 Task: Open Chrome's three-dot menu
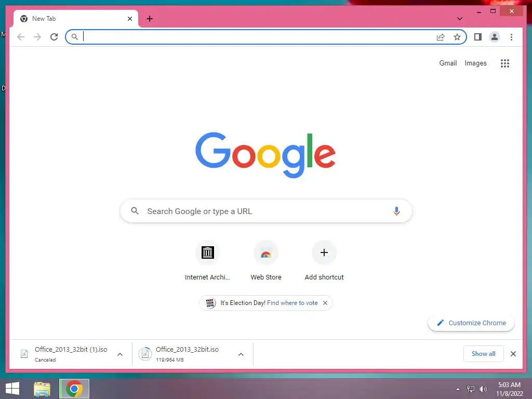click(511, 37)
